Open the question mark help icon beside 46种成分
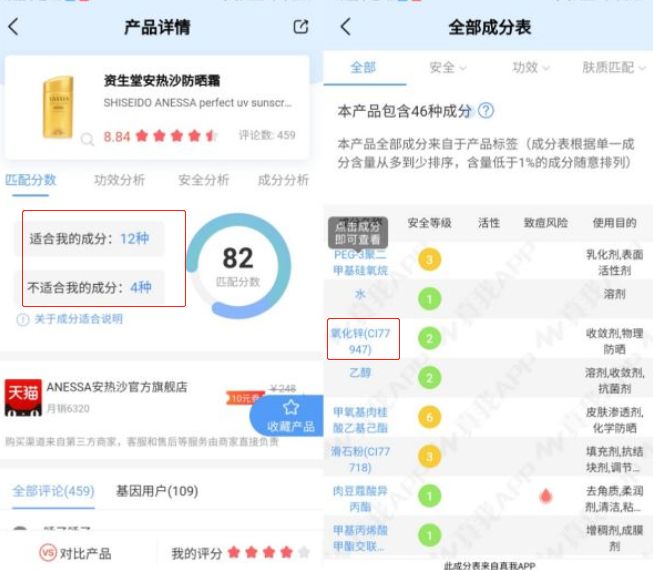This screenshot has height=570, width=653. 486,111
